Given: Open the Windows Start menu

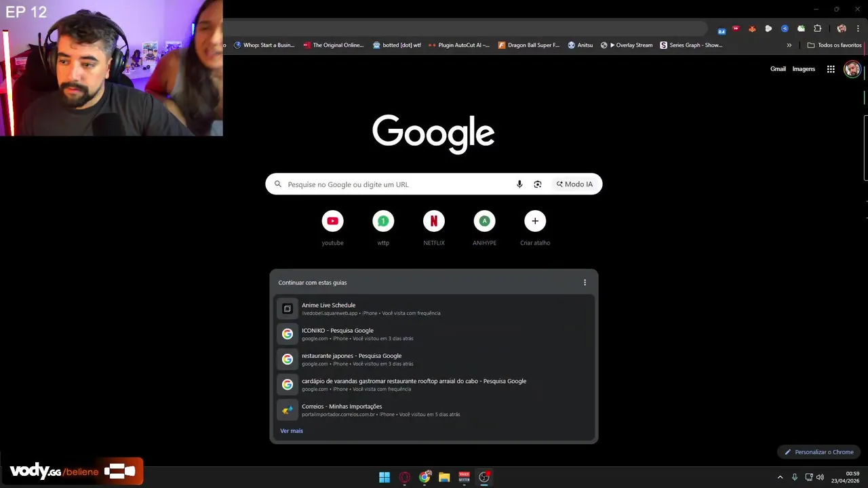Looking at the screenshot, I should [x=384, y=477].
